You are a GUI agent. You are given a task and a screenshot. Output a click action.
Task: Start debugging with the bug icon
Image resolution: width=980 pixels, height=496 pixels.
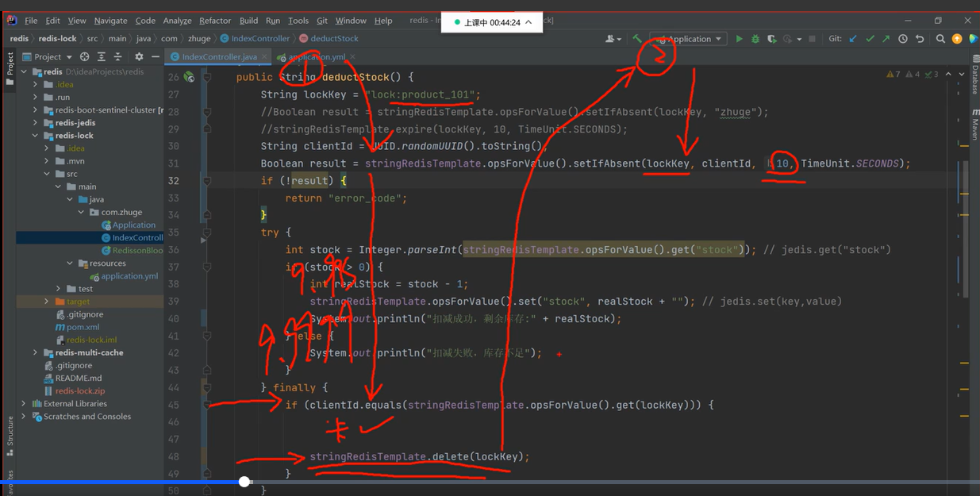pos(755,39)
